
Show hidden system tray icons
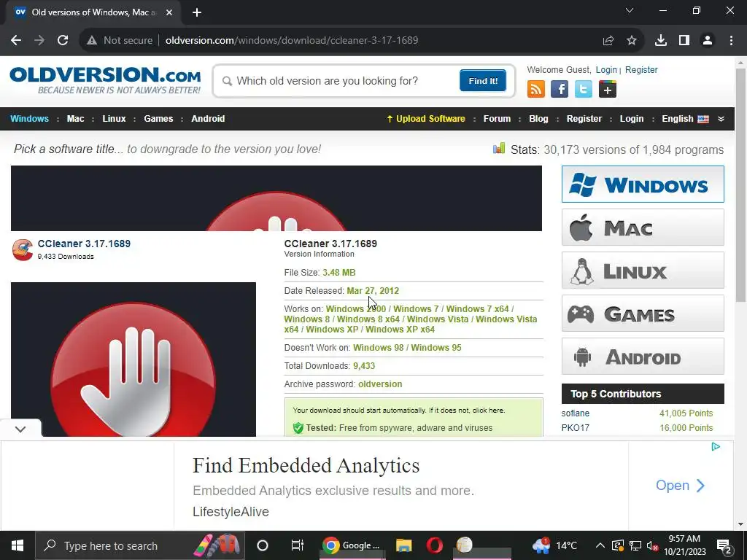tap(600, 545)
